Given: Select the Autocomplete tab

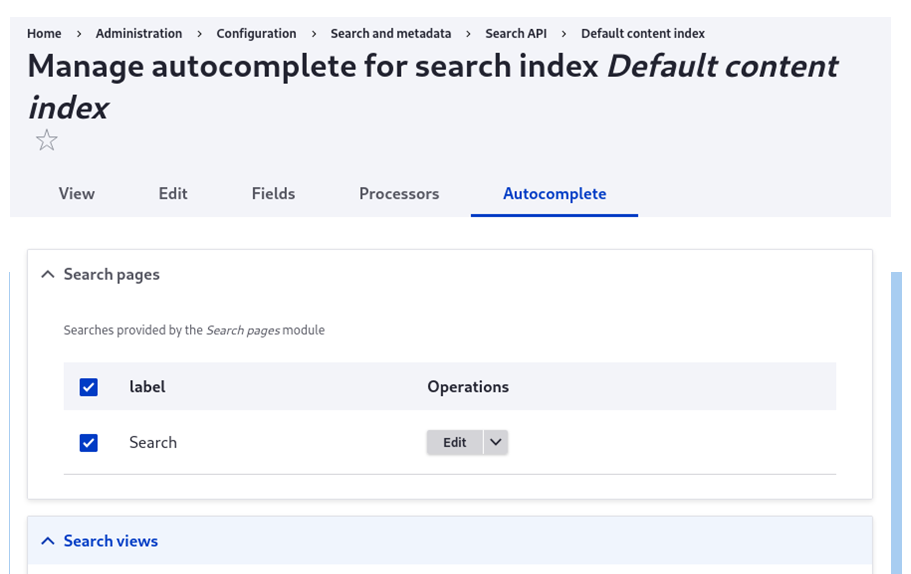Looking at the screenshot, I should point(554,194).
